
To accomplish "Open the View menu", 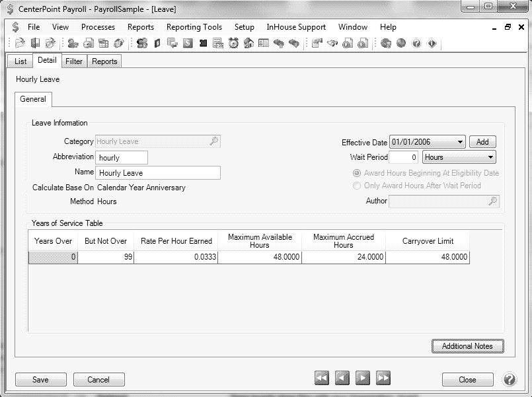I will 60,27.
